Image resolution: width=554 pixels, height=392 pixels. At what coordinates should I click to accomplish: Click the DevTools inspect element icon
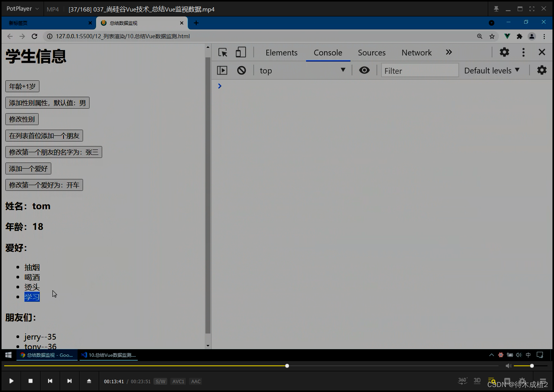pos(223,52)
